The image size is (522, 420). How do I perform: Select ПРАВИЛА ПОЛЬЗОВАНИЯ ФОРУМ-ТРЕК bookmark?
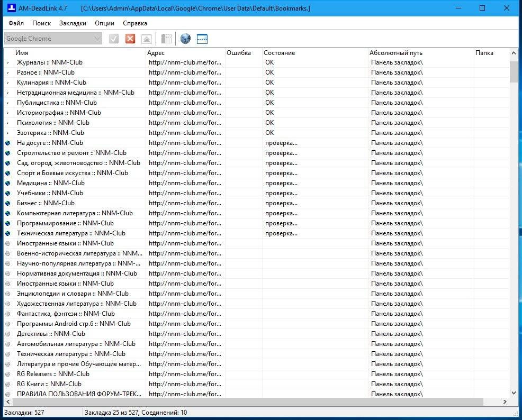pos(79,394)
